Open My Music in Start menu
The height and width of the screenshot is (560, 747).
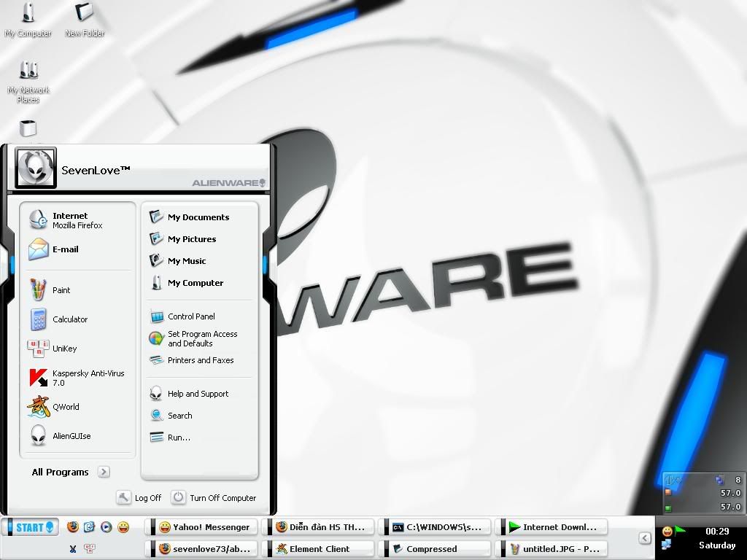(199, 261)
